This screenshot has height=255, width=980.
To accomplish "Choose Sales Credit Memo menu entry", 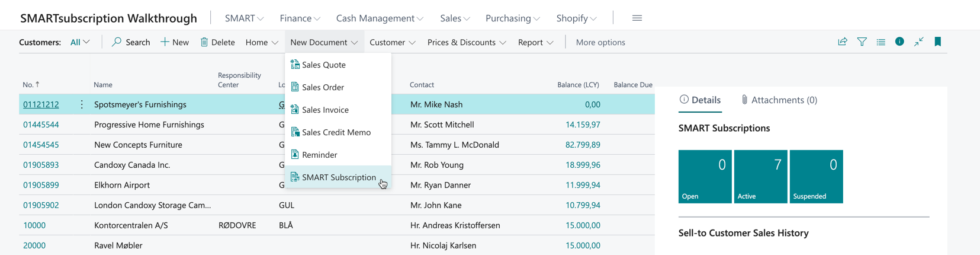I will (x=336, y=132).
